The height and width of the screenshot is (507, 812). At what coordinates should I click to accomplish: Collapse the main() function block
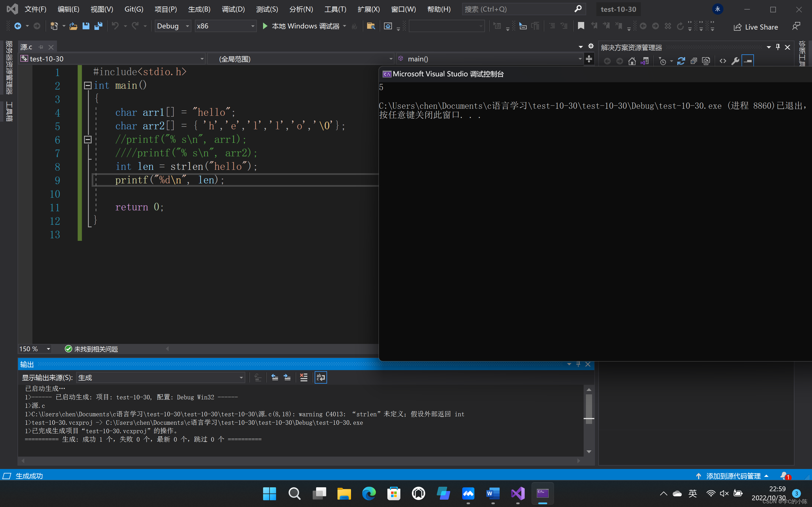click(x=88, y=86)
